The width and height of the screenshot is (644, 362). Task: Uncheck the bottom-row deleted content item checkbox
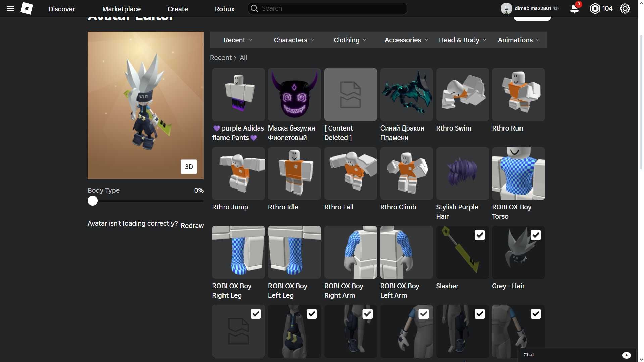click(x=256, y=314)
